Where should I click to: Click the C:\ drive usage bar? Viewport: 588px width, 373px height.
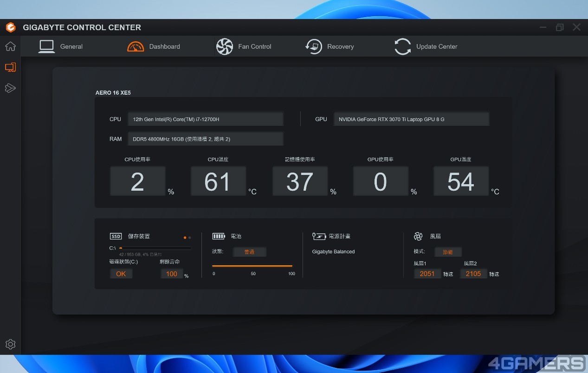155,248
